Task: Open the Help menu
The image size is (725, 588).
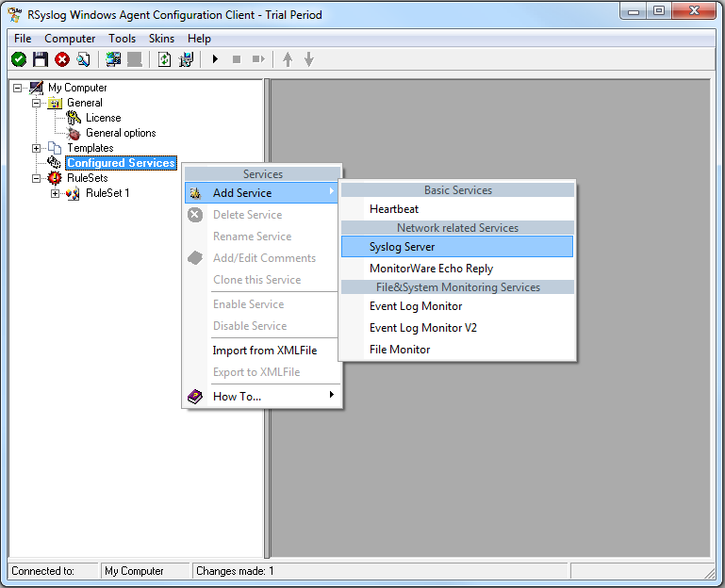Action: click(199, 39)
